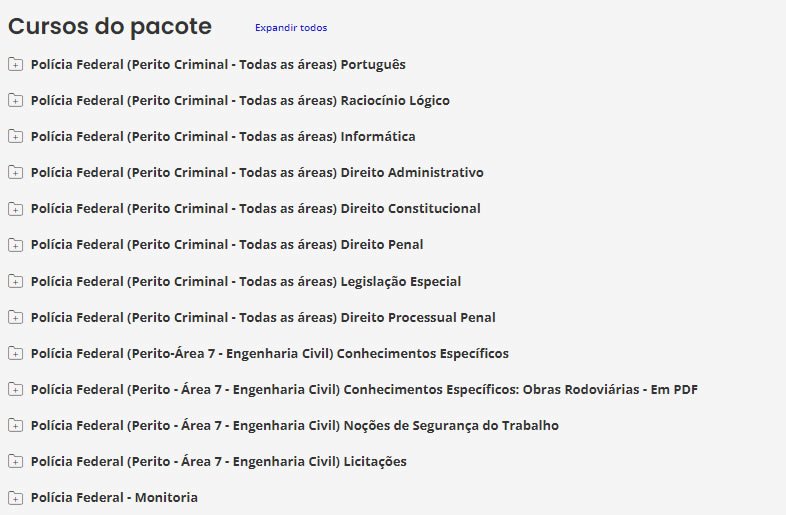Expand the Polícia Federal Monitoria folder icon

pyautogui.click(x=15, y=498)
